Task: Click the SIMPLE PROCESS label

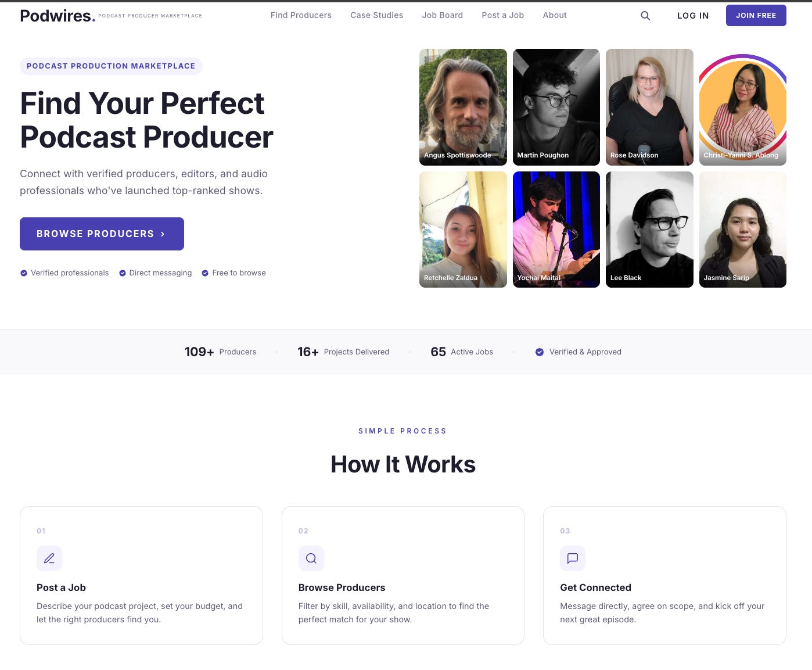Action: [x=403, y=431]
